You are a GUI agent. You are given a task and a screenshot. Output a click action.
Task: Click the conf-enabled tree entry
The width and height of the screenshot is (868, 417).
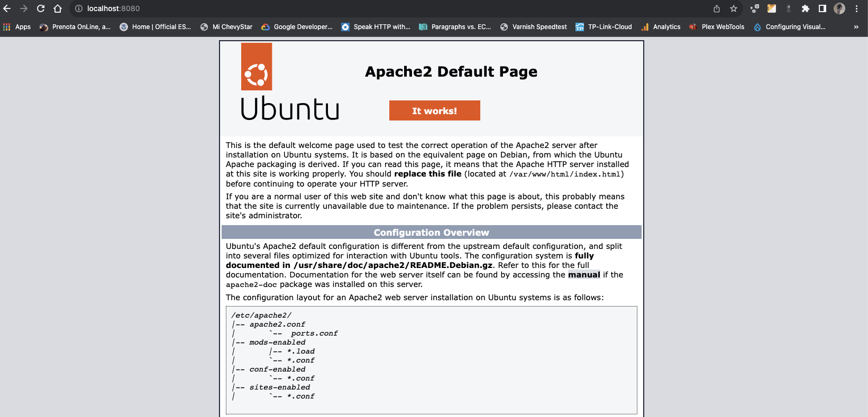point(277,369)
